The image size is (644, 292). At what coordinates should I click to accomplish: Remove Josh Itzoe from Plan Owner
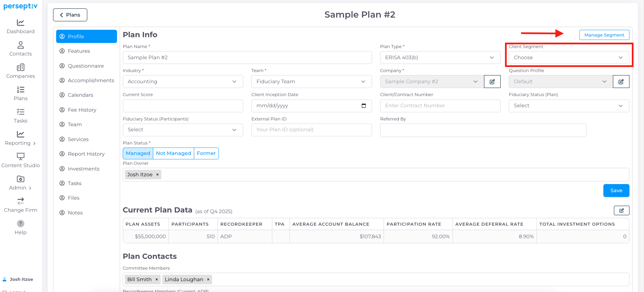(157, 175)
